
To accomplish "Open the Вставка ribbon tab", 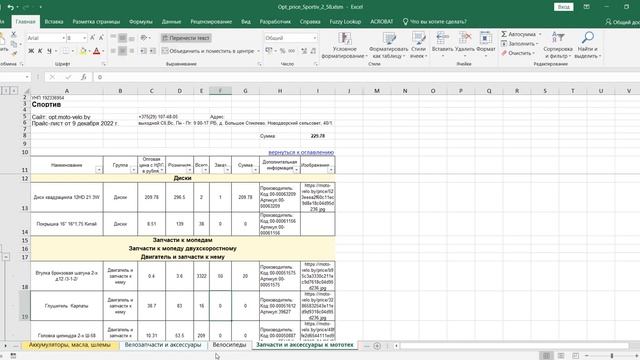I will coord(53,22).
